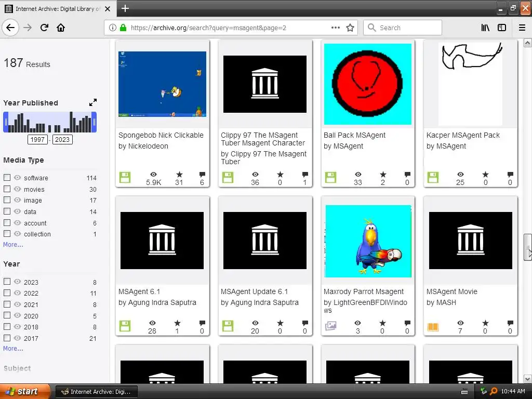Screen dimensions: 532x399
Task: Filter results by year 2023 checkbox
Action: click(x=7, y=281)
